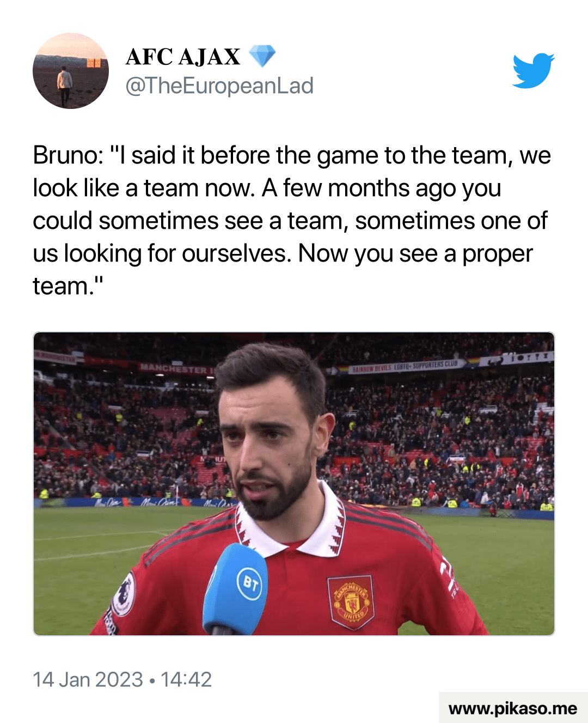The width and height of the screenshot is (588, 723).
Task: Open the @TheEuropeanLad handle
Action: coord(219,86)
